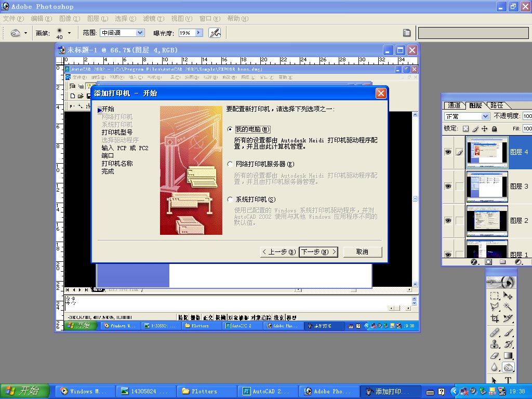The image size is (532, 399).
Task: Open the 窗口(W) menu
Action: [x=210, y=18]
